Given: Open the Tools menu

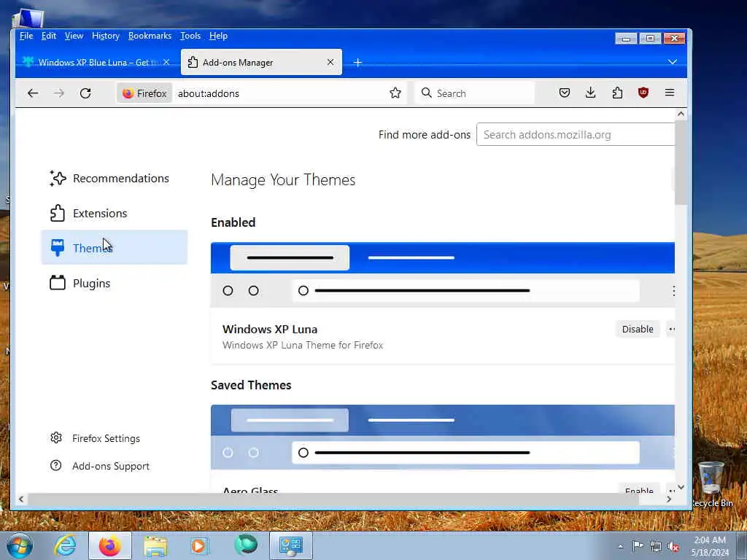Looking at the screenshot, I should (190, 36).
